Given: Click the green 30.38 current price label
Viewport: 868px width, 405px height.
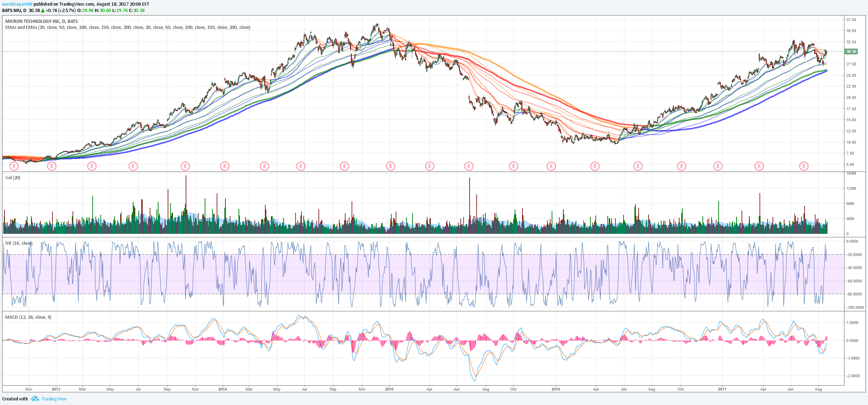Looking at the screenshot, I should pos(851,51).
